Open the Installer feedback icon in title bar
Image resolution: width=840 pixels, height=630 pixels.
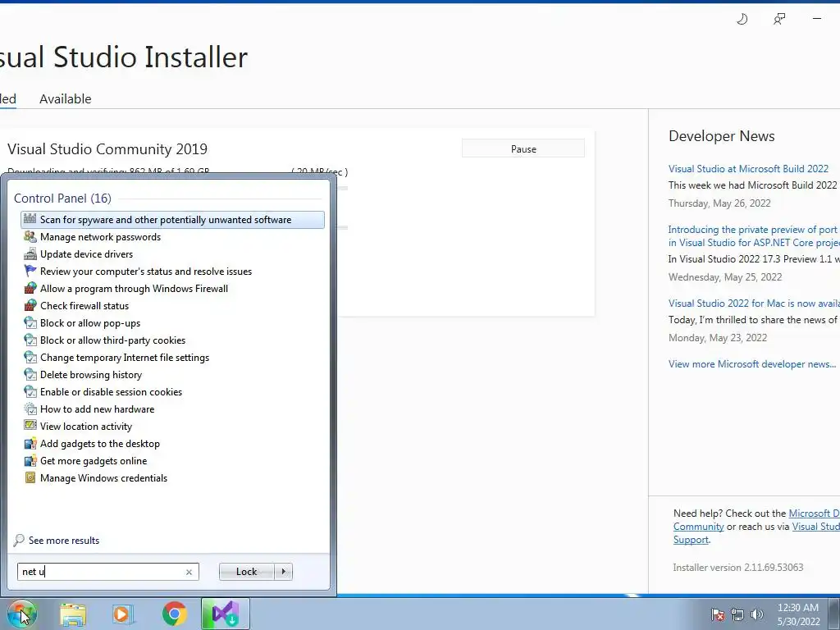click(x=779, y=20)
